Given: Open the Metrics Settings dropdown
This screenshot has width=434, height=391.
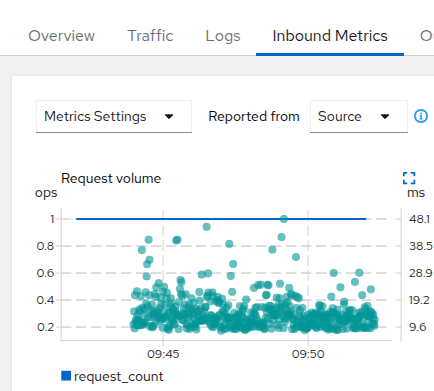Looking at the screenshot, I should pyautogui.click(x=114, y=117).
